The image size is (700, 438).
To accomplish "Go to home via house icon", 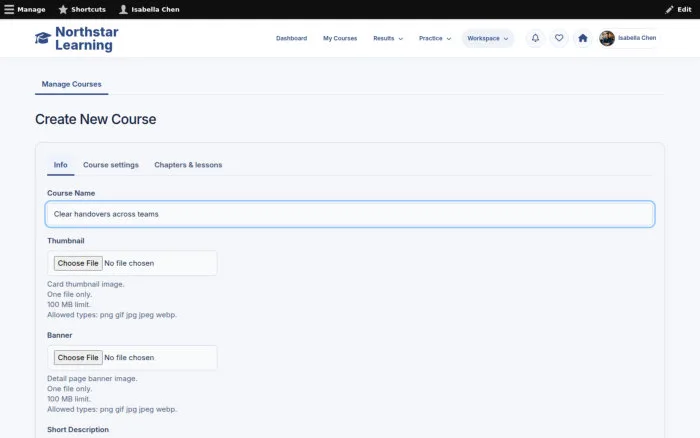I will point(583,38).
